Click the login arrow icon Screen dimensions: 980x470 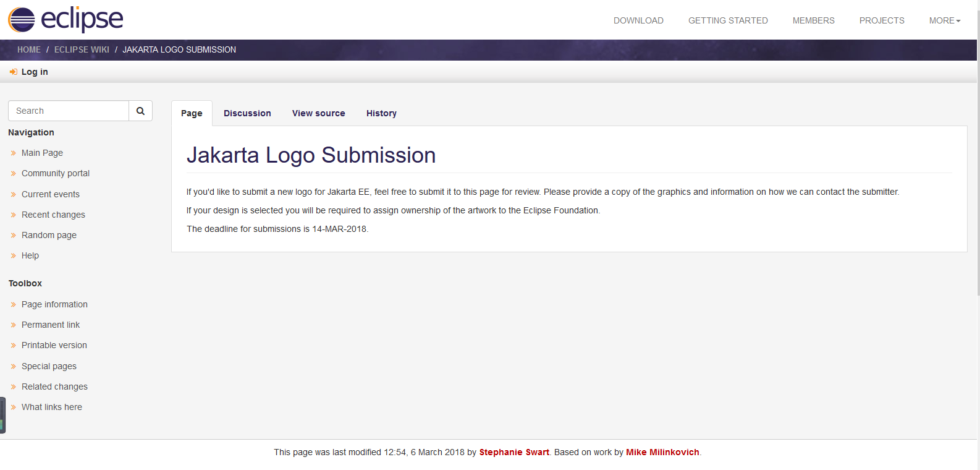[x=13, y=72]
